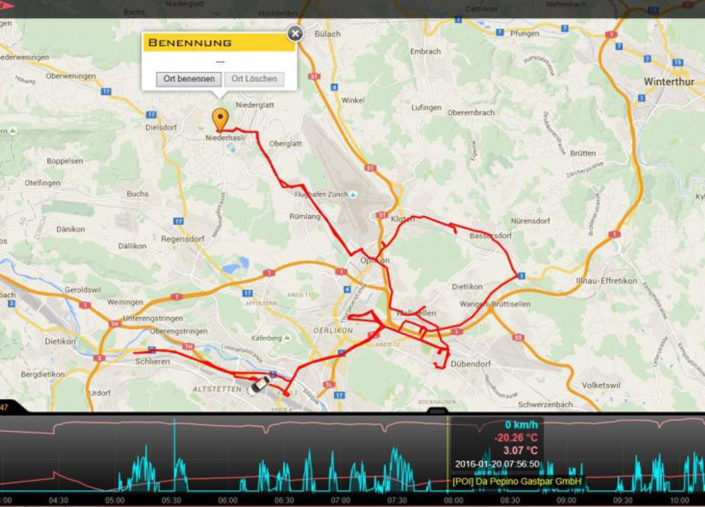Click the Winterthur city label on map
This screenshot has height=507, width=705.
[669, 82]
